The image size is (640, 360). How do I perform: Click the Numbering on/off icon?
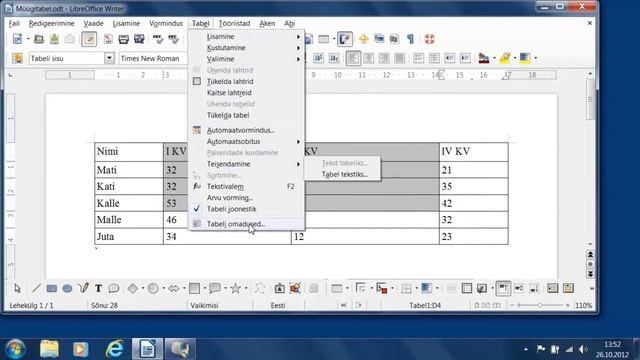(418, 58)
